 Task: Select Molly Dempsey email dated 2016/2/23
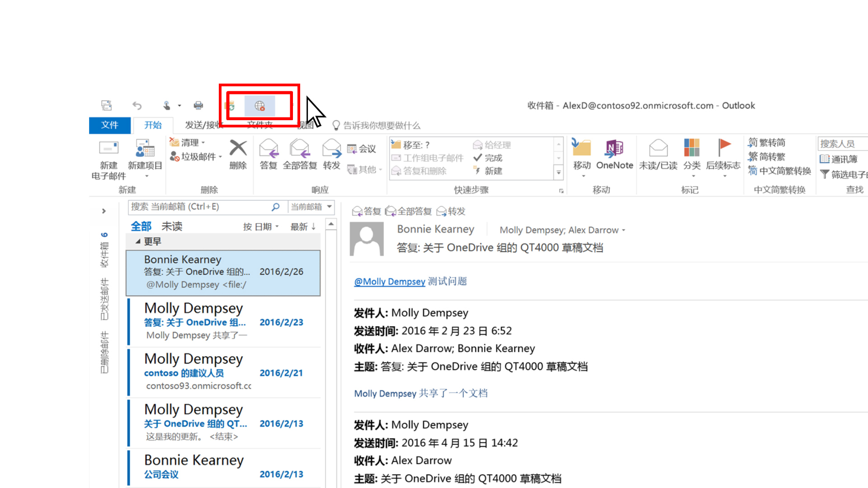point(224,322)
